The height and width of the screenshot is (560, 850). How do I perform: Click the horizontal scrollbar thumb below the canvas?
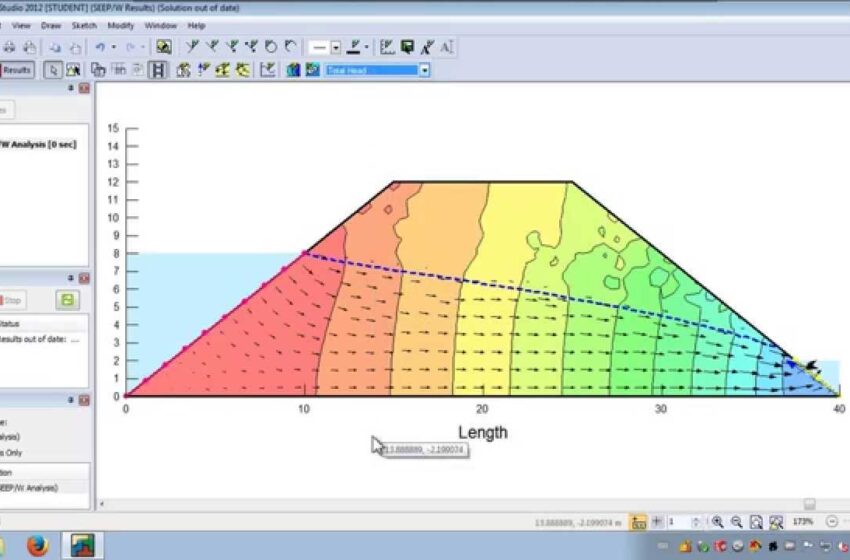[808, 503]
